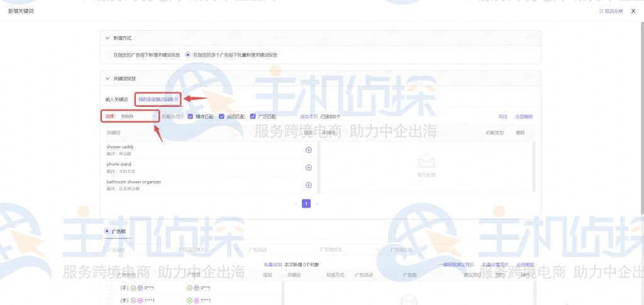Toggle the 精准匹配 checkbox

pos(191,116)
